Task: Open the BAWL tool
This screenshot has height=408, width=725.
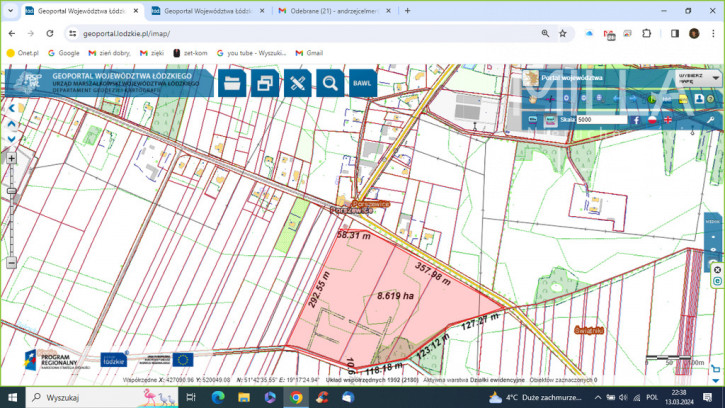Action: (362, 83)
